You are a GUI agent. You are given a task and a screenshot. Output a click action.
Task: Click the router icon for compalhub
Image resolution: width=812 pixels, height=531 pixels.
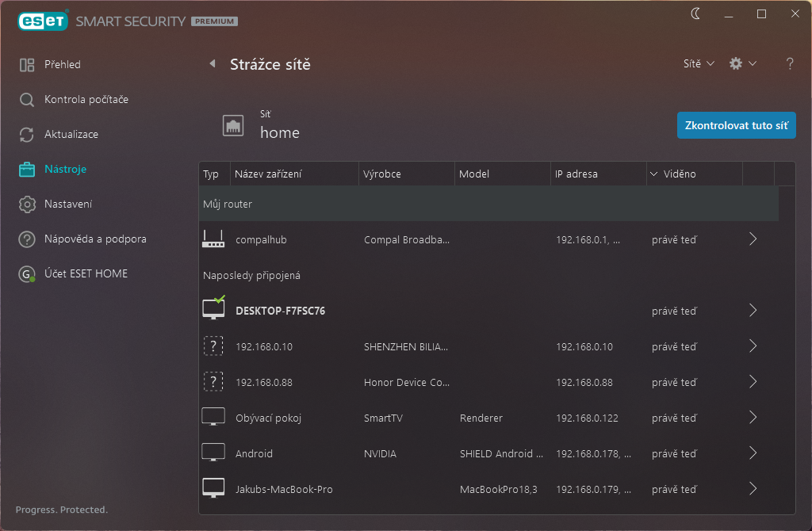point(213,239)
